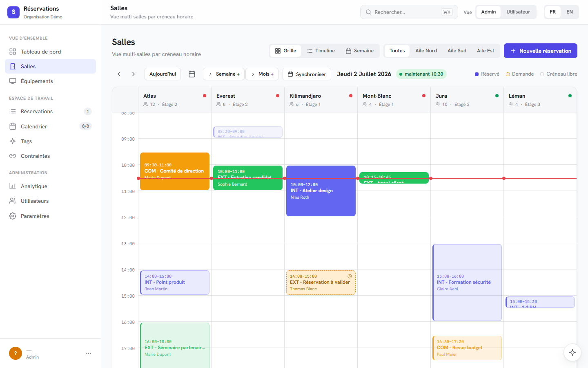Switch to Semaine view

(x=360, y=51)
